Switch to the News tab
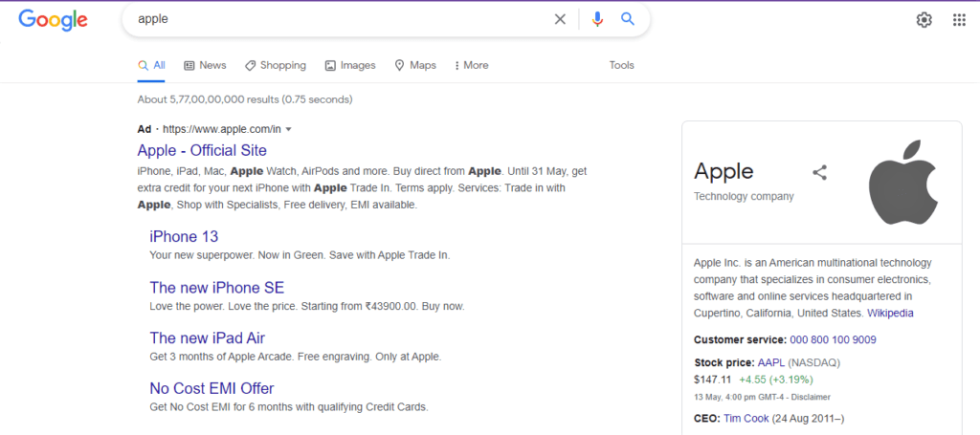The width and height of the screenshot is (980, 435). coord(205,65)
